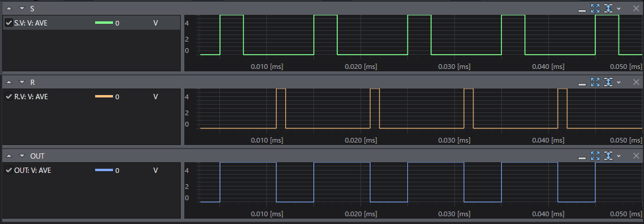Autoscale vertical axis of S plot

[x=608, y=8]
